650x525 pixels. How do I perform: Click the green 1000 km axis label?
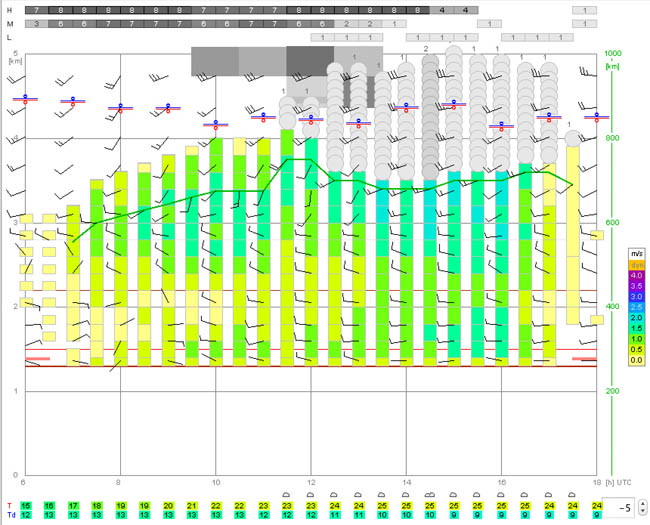coord(613,53)
